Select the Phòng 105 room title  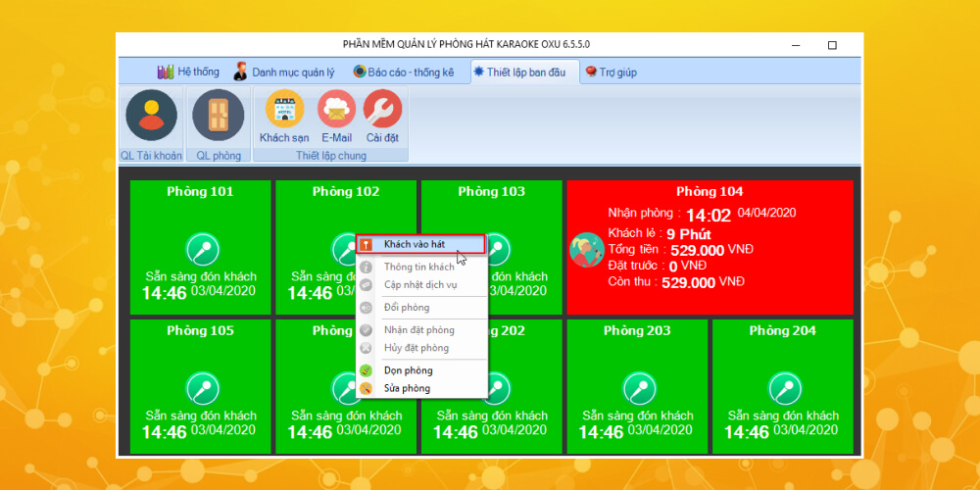coord(200,330)
